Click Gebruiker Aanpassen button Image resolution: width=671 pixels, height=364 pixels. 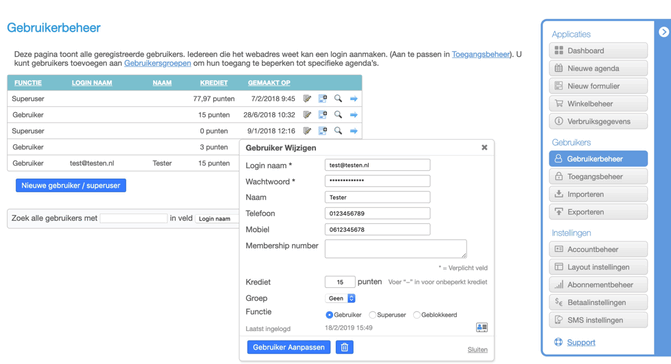coord(289,347)
